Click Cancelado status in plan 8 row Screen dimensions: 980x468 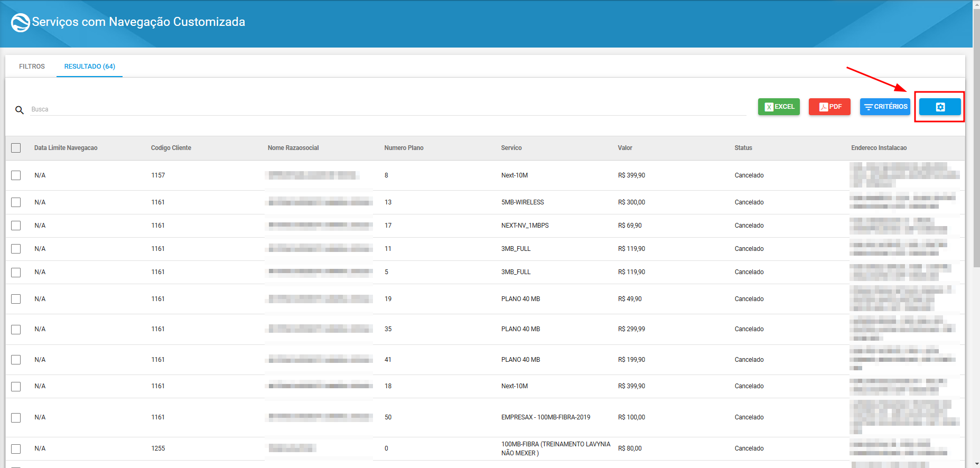[749, 175]
